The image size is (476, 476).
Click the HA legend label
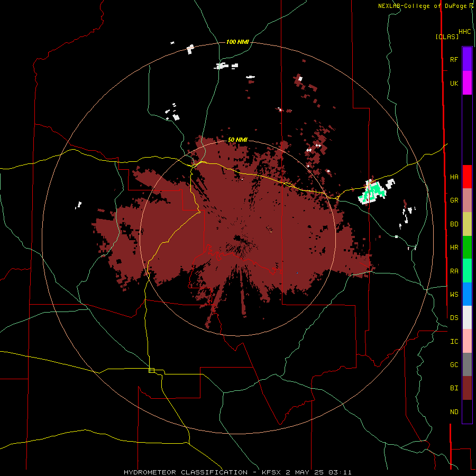[454, 177]
